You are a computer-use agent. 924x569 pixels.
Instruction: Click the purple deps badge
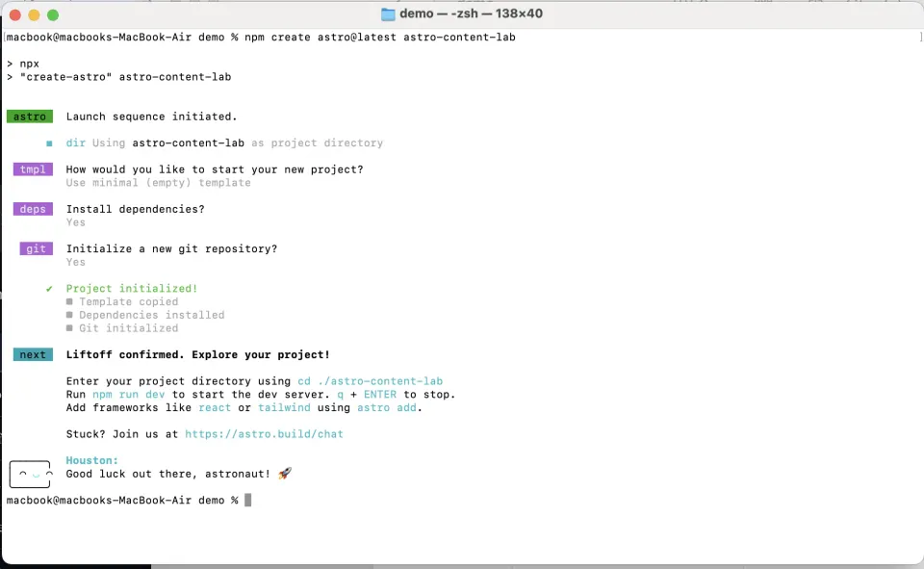coord(33,209)
